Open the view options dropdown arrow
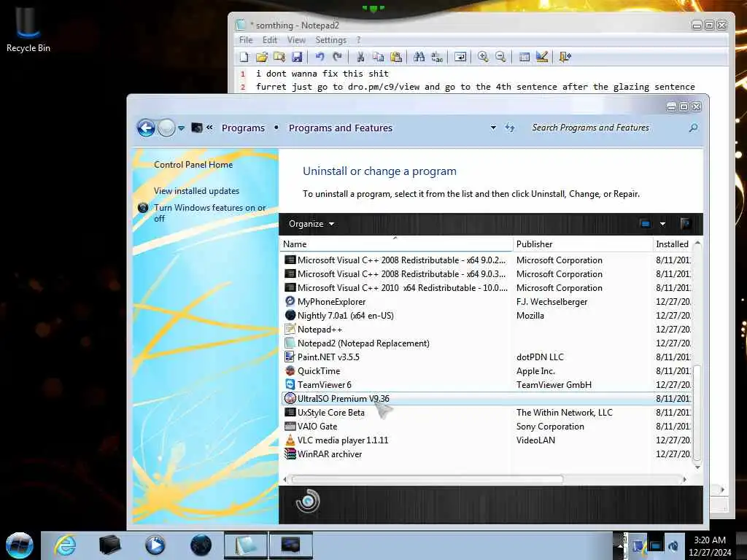Screen dimensions: 747x560 (x=662, y=224)
